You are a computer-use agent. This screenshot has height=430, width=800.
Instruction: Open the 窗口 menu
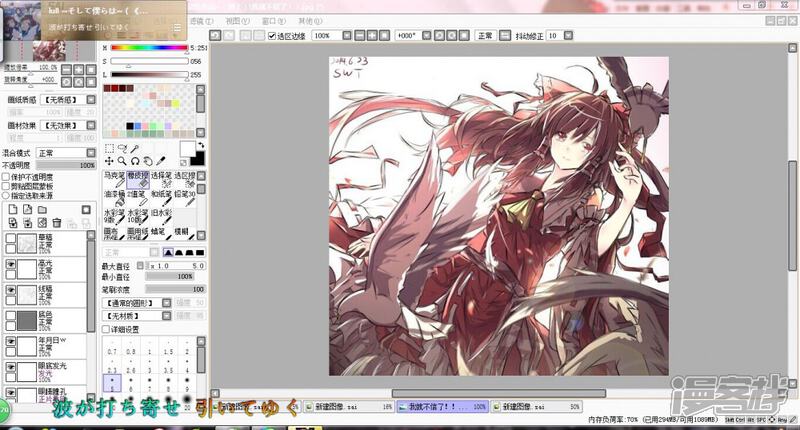(x=274, y=21)
